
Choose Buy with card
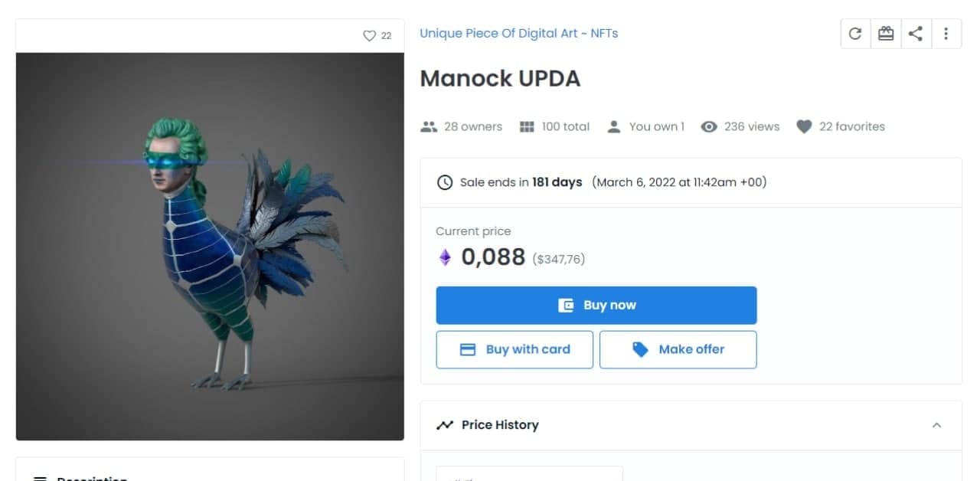point(514,349)
